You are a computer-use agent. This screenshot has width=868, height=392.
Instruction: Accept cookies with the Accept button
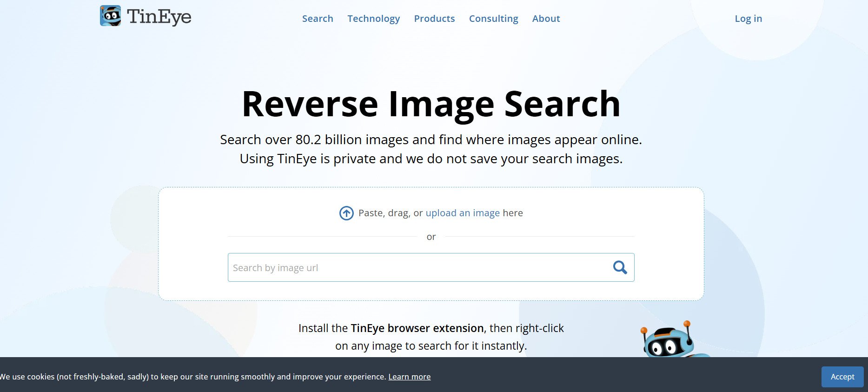pyautogui.click(x=842, y=377)
